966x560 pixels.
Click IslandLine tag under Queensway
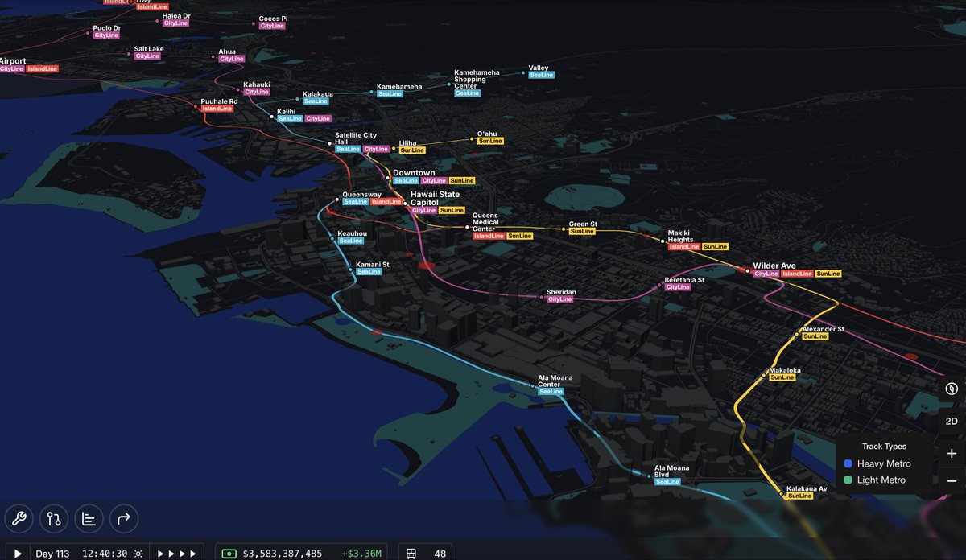coord(386,201)
